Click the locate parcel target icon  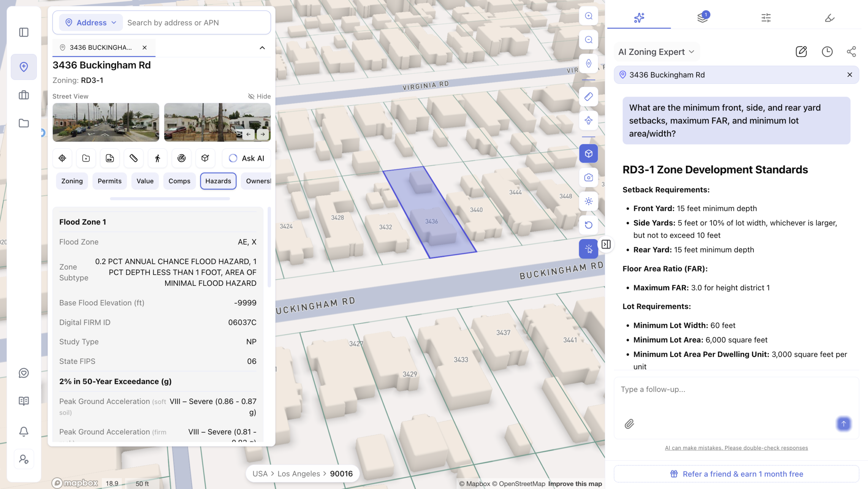click(62, 158)
